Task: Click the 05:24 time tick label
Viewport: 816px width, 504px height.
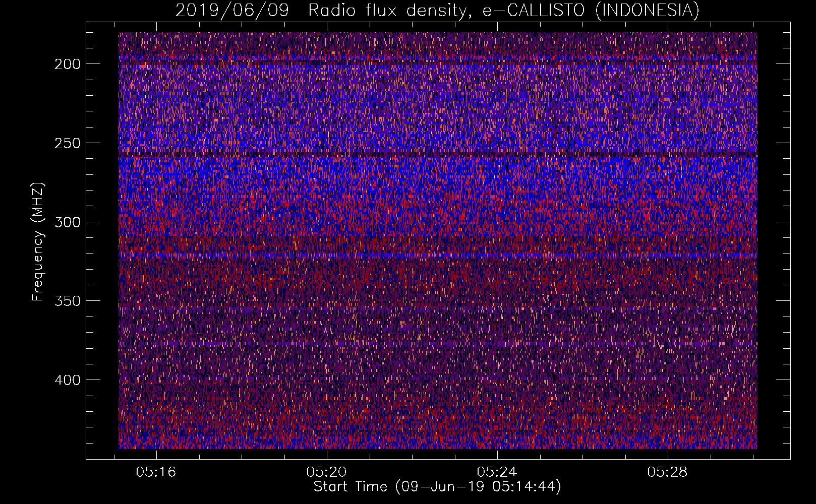Action: coord(497,472)
